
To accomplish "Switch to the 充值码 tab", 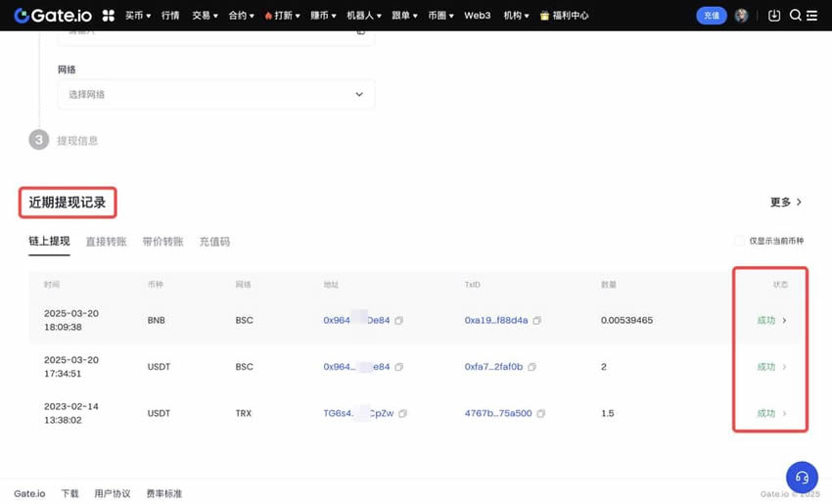I will (x=214, y=241).
